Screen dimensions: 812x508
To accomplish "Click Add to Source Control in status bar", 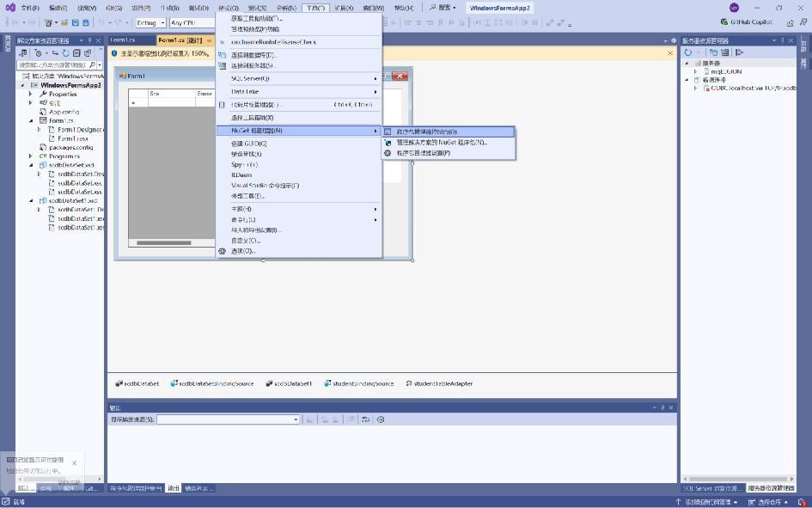I will click(x=705, y=502).
